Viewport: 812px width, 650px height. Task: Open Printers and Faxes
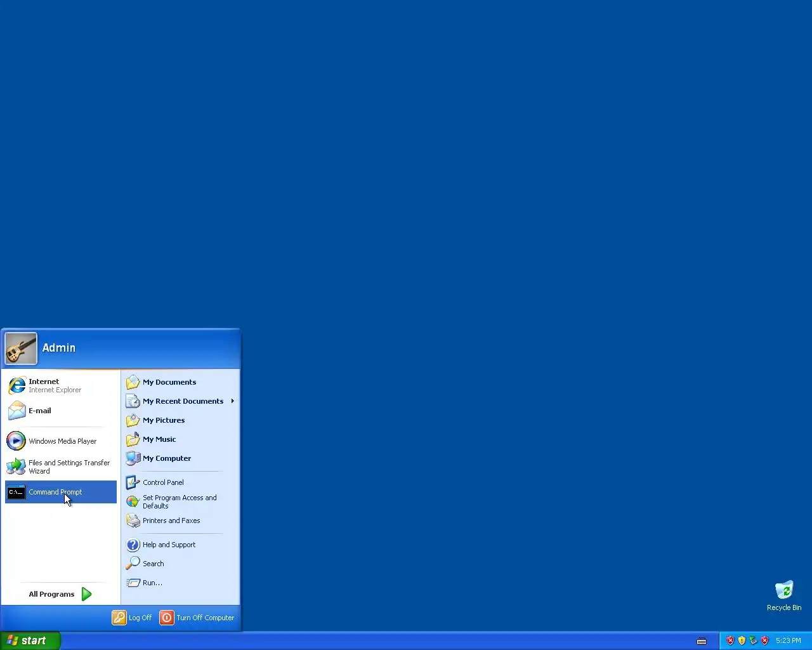tap(181, 521)
